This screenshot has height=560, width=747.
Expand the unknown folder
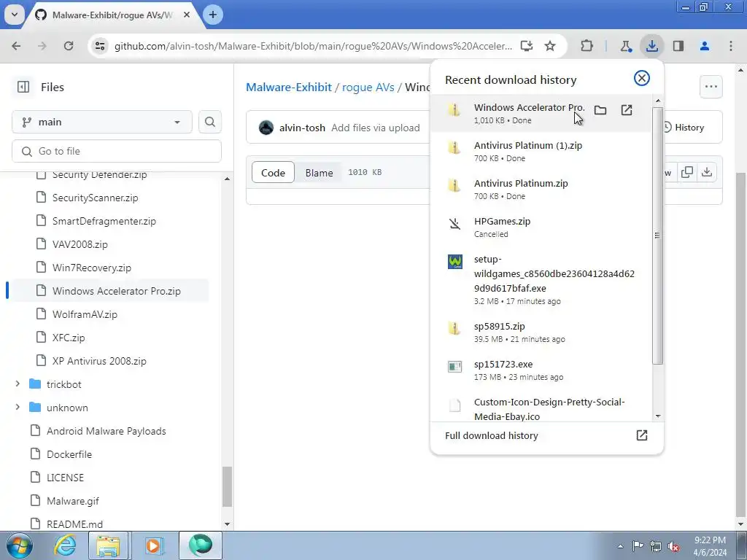(x=18, y=407)
